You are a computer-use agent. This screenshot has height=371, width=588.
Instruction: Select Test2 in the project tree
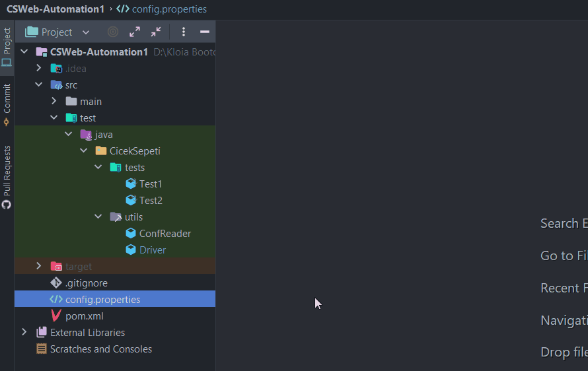click(151, 201)
